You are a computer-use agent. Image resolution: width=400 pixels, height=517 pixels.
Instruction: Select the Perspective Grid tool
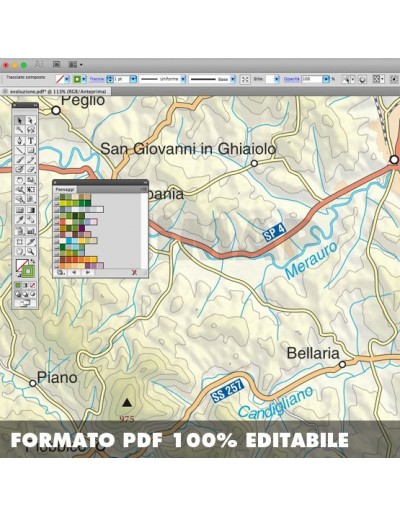coord(31,199)
